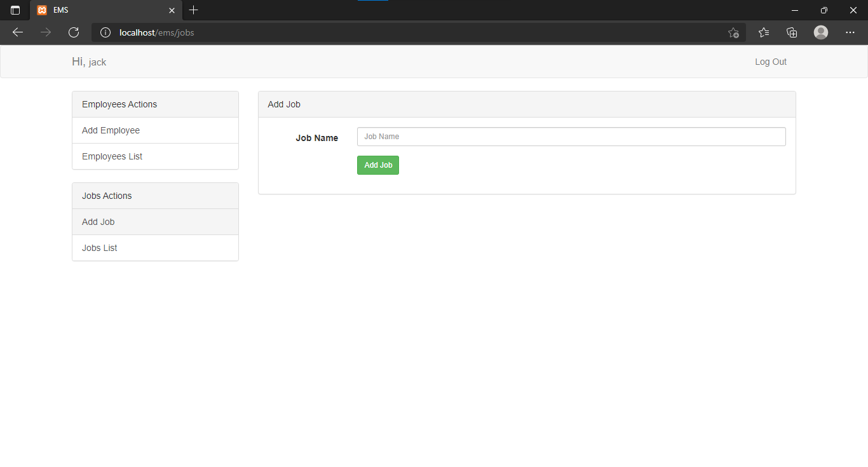Click the back navigation arrow
This screenshot has height=467, width=868.
coord(17,32)
